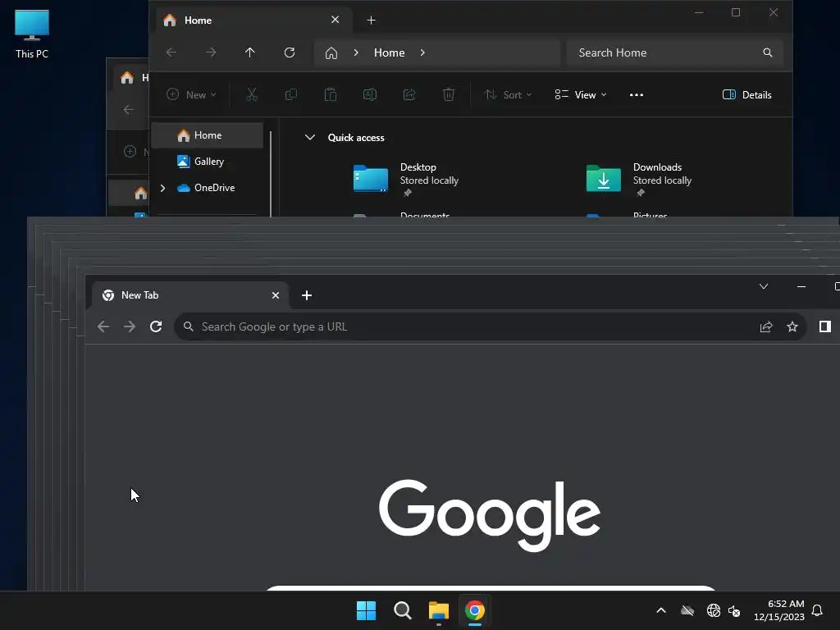840x630 pixels.
Task: Click forward arrow in File Explorer
Action: (x=211, y=52)
